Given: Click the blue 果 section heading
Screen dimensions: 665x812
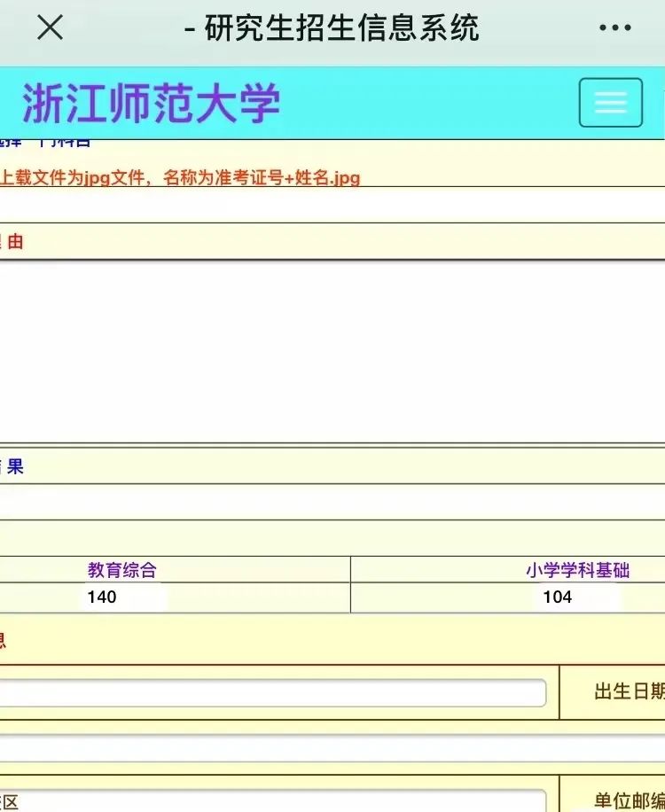Looking at the screenshot, I should (x=14, y=466).
